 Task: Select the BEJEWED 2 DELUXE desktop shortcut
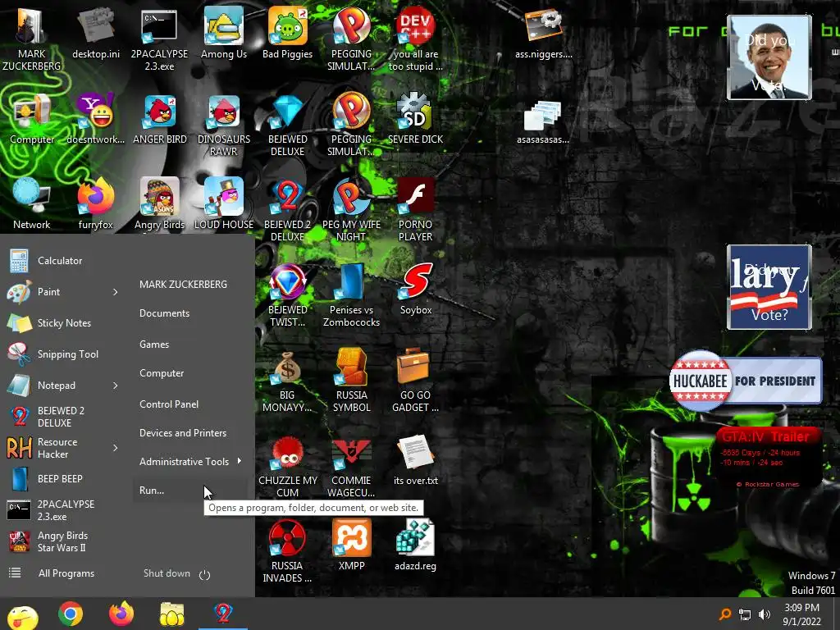pyautogui.click(x=288, y=209)
